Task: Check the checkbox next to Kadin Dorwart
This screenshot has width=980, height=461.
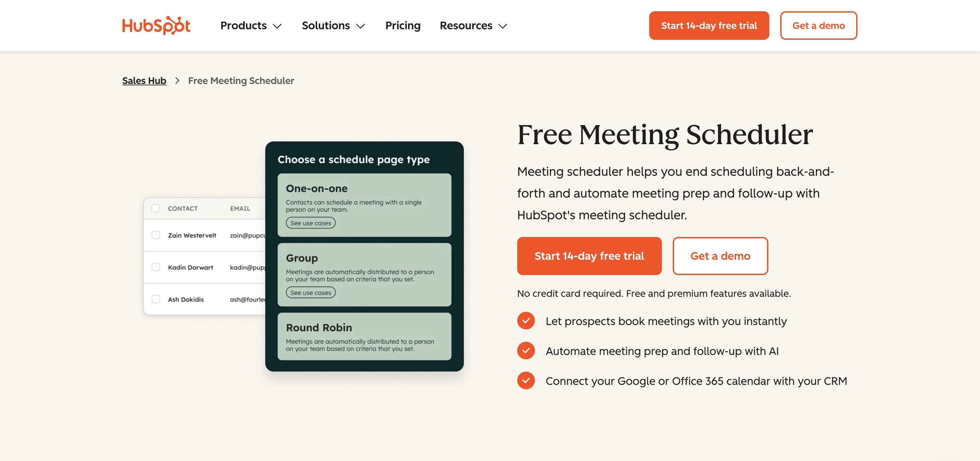Action: click(x=156, y=267)
